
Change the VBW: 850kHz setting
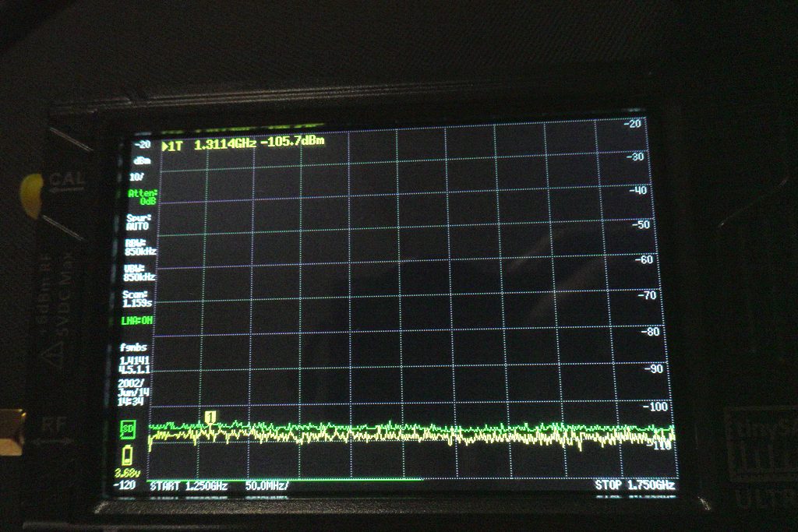coord(139,273)
